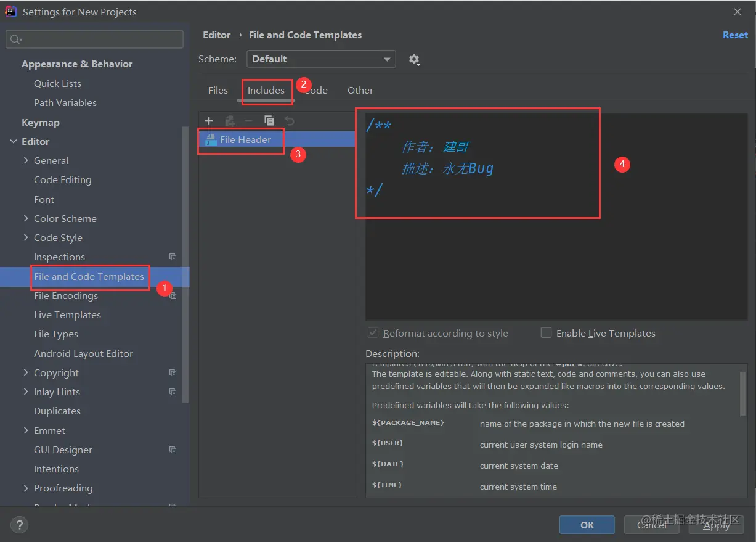The width and height of the screenshot is (756, 542).
Task: Expand the Emmet node
Action: [26, 431]
